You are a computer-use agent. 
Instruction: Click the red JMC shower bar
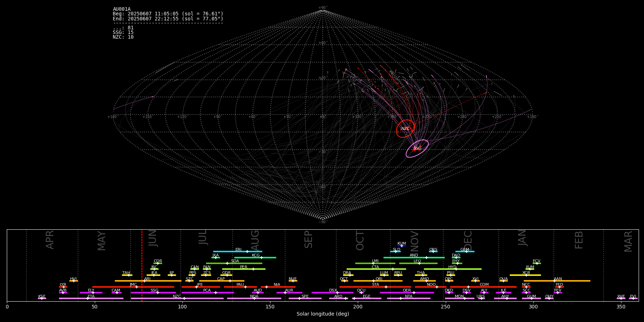pyautogui.click(x=133, y=287)
